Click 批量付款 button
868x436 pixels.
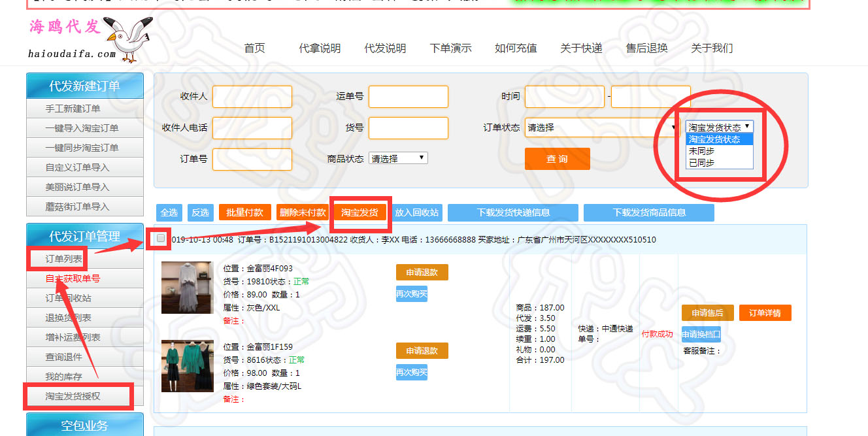click(x=244, y=212)
